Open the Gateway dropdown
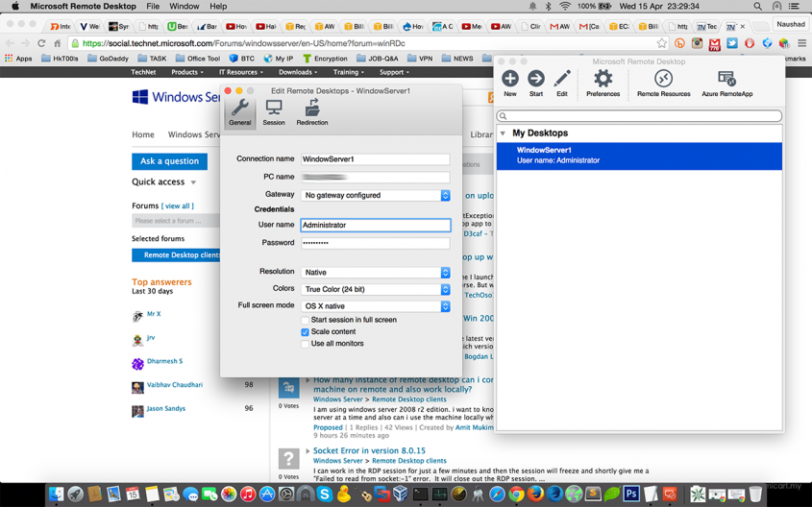Viewport: 812px width, 507px height. click(375, 195)
